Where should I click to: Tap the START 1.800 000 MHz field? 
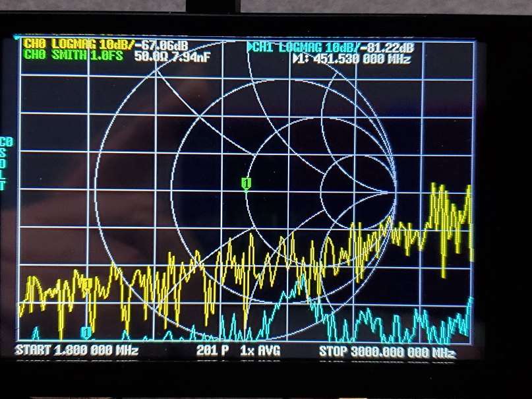click(x=76, y=350)
